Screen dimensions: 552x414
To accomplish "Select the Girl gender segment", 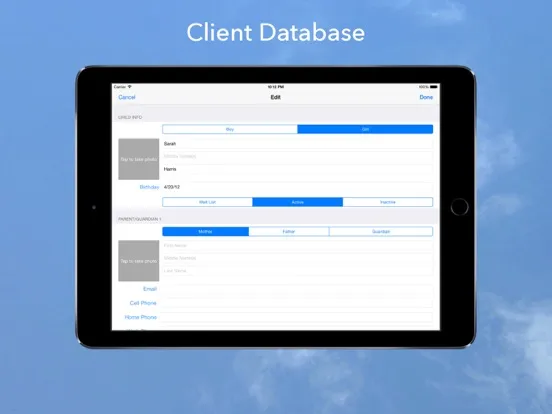I will 365,129.
